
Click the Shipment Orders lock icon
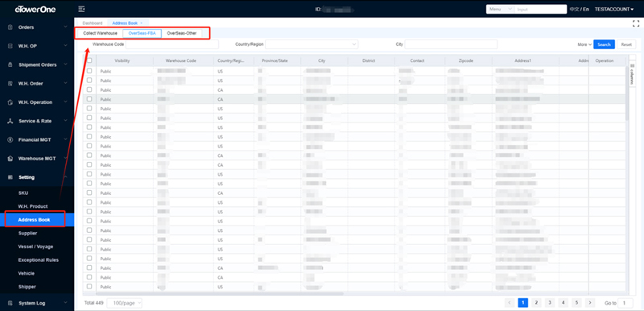[10, 65]
